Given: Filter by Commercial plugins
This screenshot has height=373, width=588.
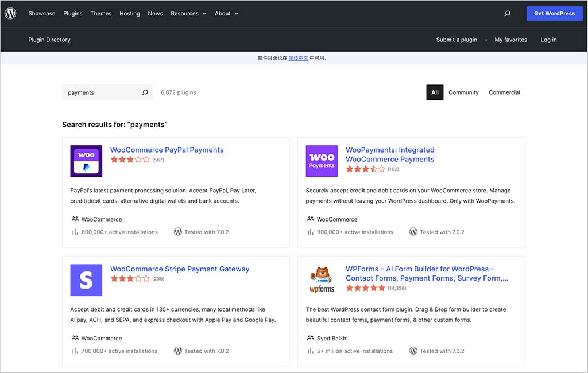Looking at the screenshot, I should tap(504, 92).
